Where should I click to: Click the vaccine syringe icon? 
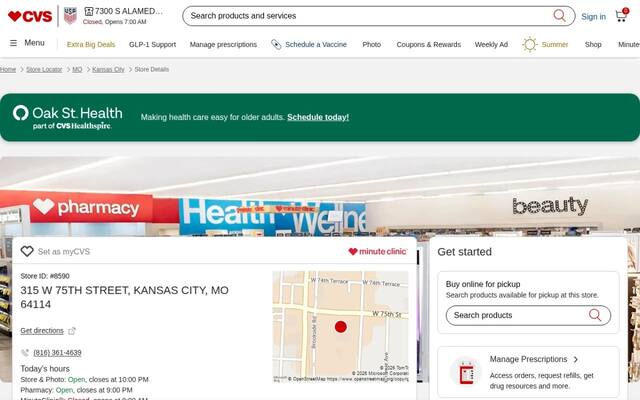[x=276, y=44]
